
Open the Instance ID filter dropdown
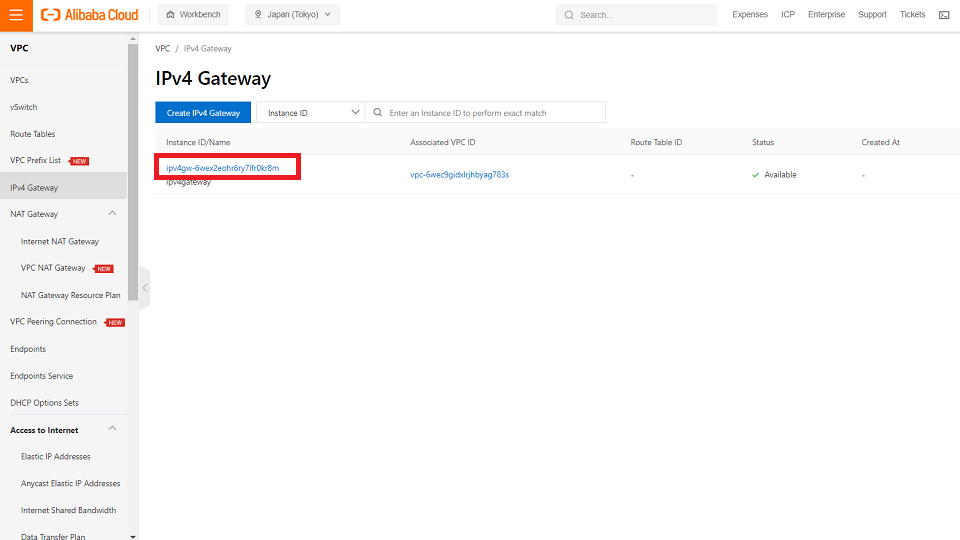point(310,113)
